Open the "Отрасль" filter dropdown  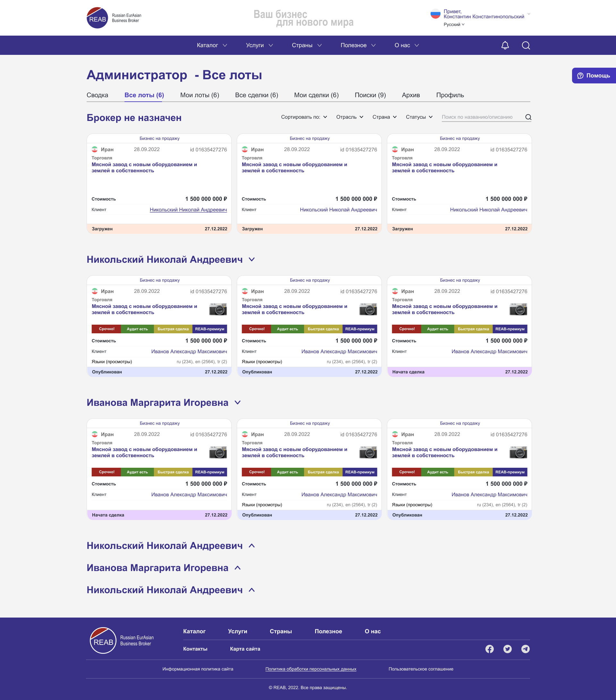coord(349,117)
